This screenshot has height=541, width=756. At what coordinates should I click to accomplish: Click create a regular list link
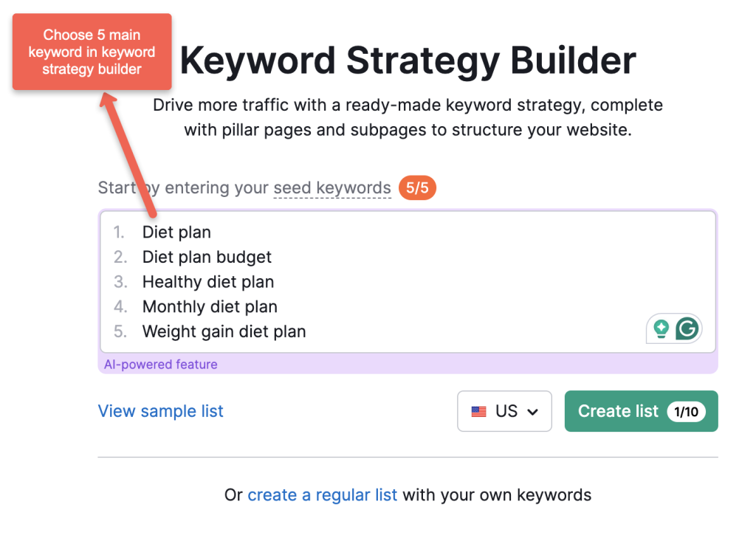tap(323, 495)
